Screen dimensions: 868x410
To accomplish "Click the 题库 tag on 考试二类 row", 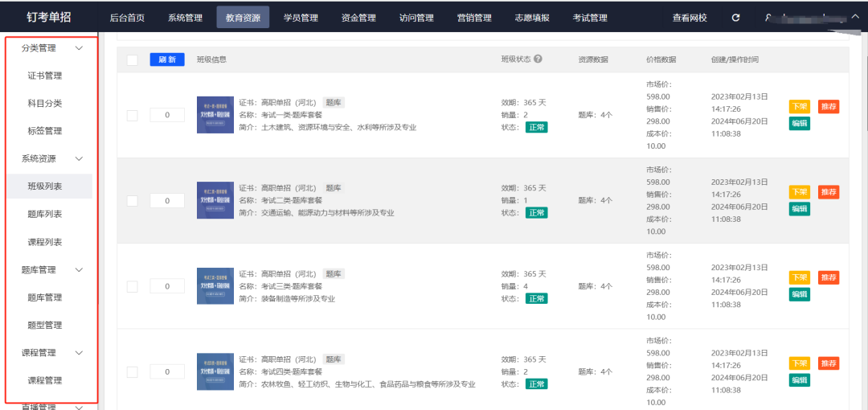I will (334, 188).
